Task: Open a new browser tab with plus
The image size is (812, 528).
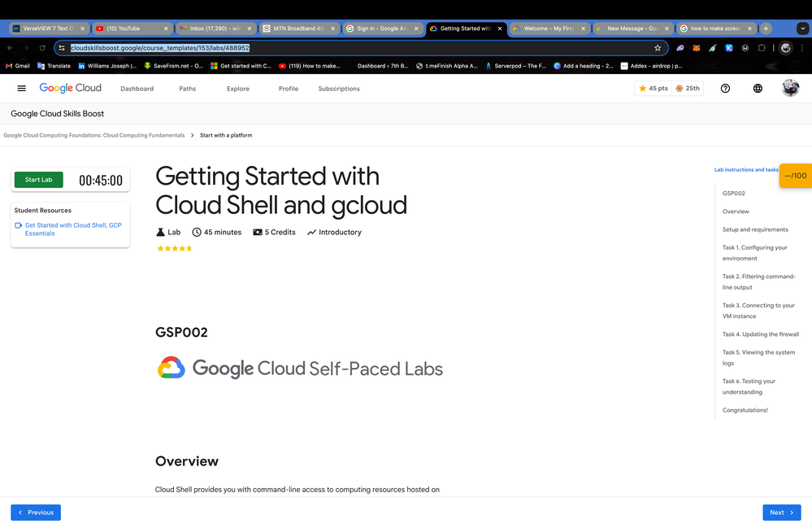Action: [766, 28]
